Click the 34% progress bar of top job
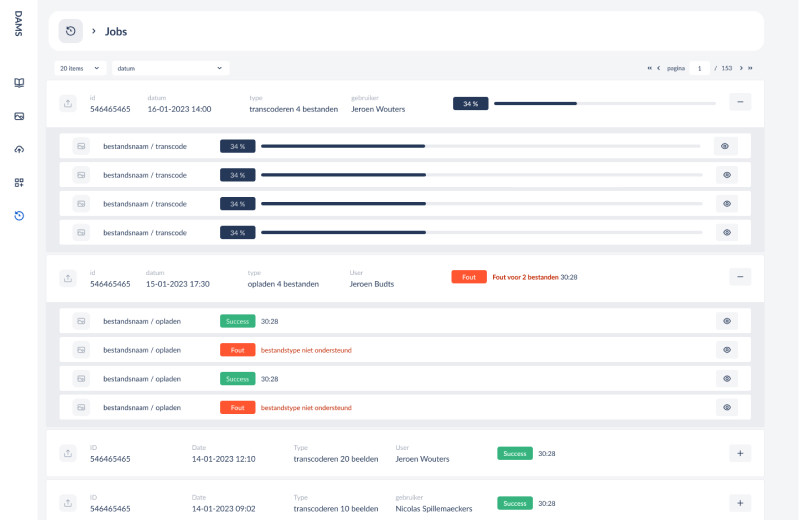 (x=604, y=103)
